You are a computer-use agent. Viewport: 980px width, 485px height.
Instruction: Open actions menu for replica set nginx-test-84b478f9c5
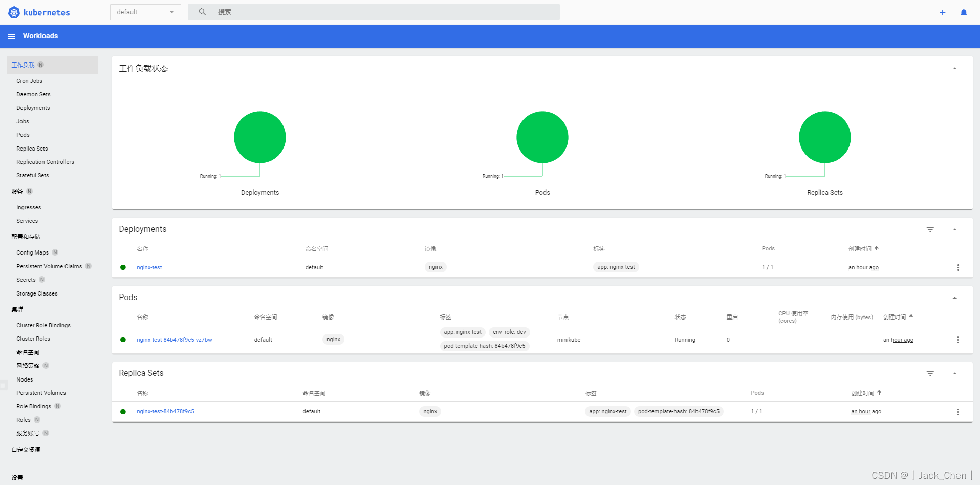point(958,412)
